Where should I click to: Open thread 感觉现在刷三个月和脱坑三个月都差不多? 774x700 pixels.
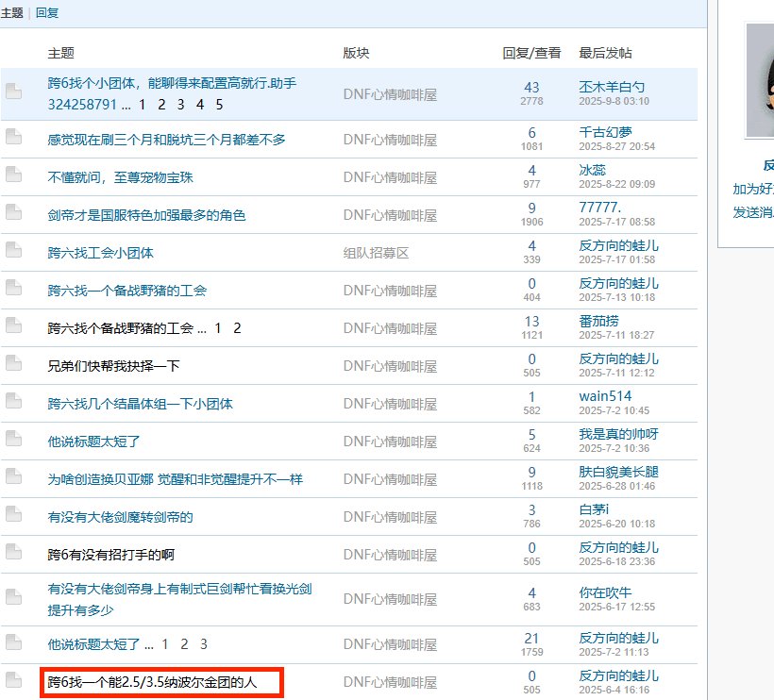[166, 140]
